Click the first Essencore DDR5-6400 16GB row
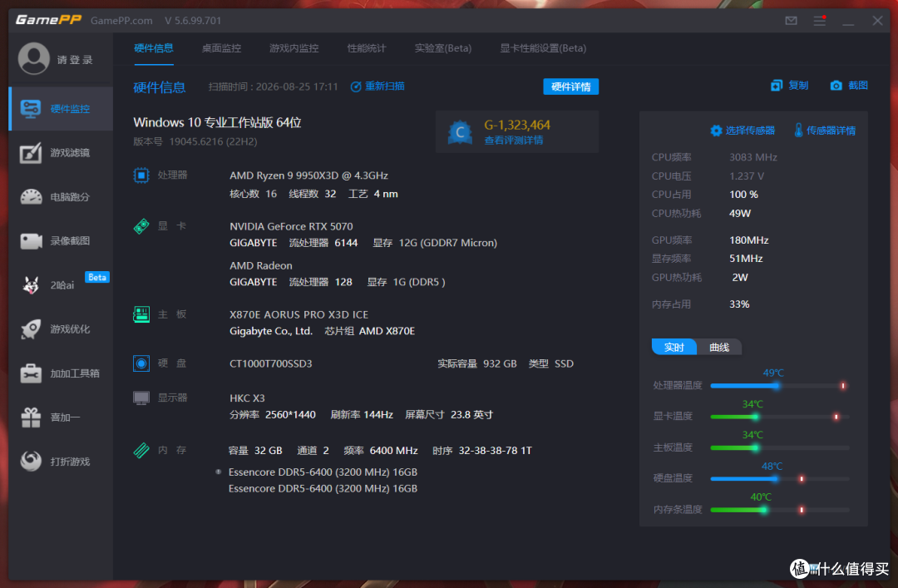 coord(323,472)
